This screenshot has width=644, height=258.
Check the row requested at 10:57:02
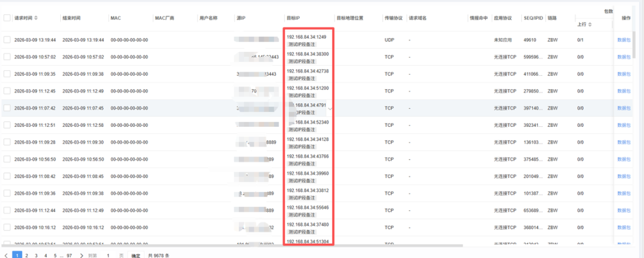pyautogui.click(x=7, y=57)
